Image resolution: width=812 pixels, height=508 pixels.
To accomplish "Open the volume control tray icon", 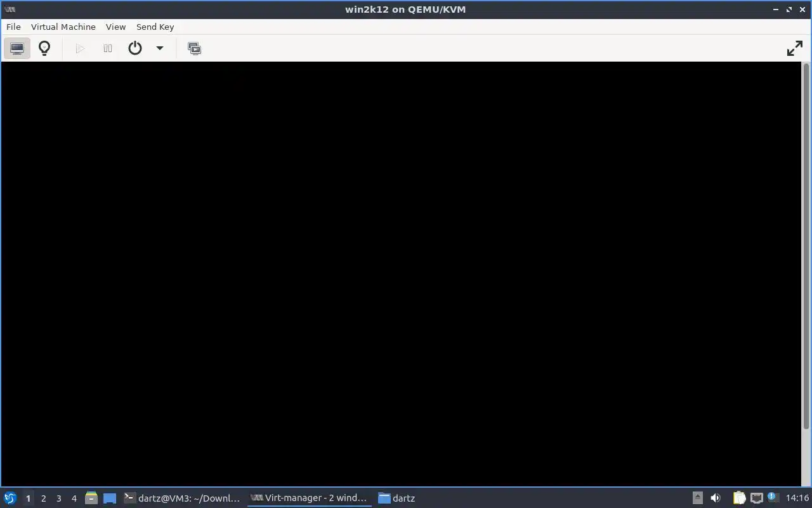I will pos(716,498).
